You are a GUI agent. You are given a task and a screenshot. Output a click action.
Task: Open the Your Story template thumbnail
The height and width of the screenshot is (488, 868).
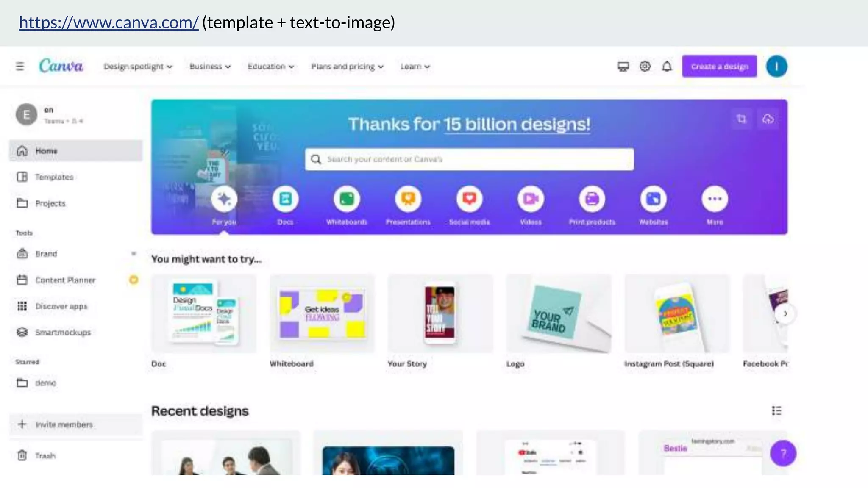pos(440,314)
